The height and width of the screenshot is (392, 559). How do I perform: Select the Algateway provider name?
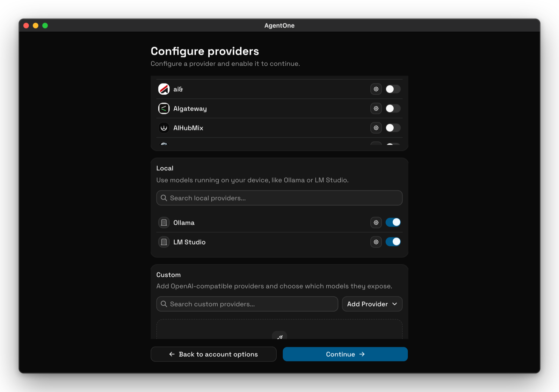pos(190,109)
